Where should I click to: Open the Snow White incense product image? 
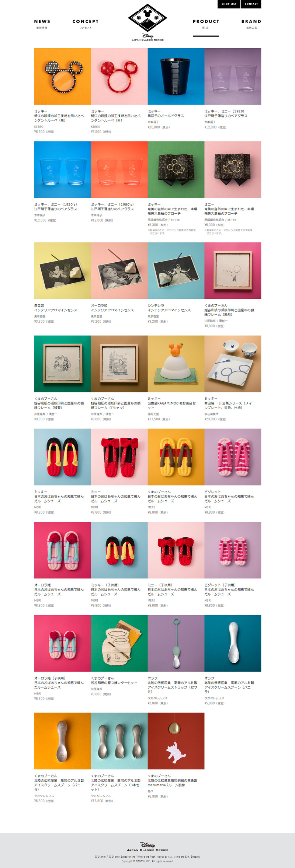[63, 270]
